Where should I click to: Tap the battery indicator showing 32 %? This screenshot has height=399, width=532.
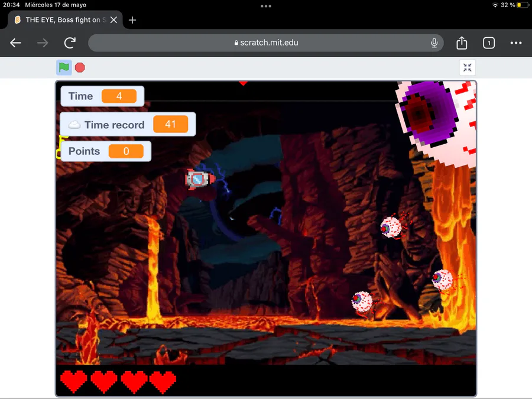(x=514, y=5)
